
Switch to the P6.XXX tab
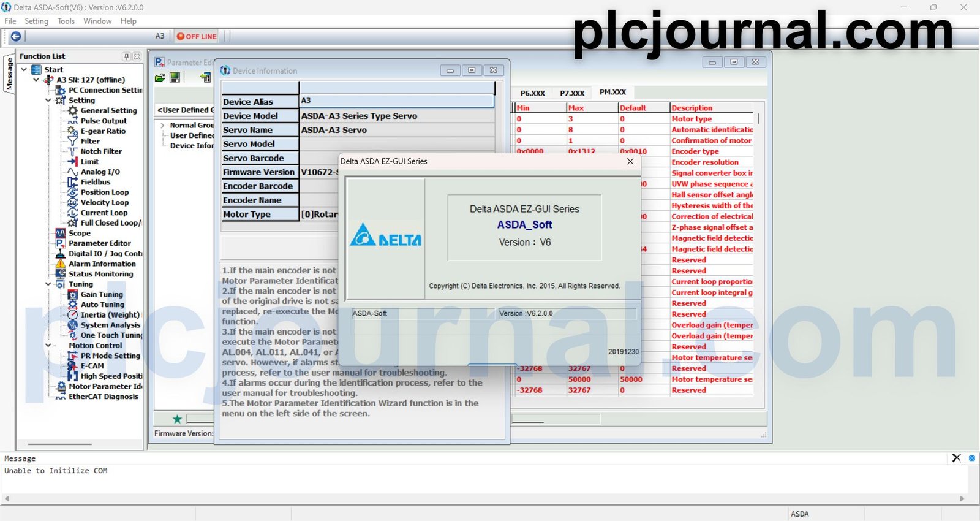coord(532,93)
